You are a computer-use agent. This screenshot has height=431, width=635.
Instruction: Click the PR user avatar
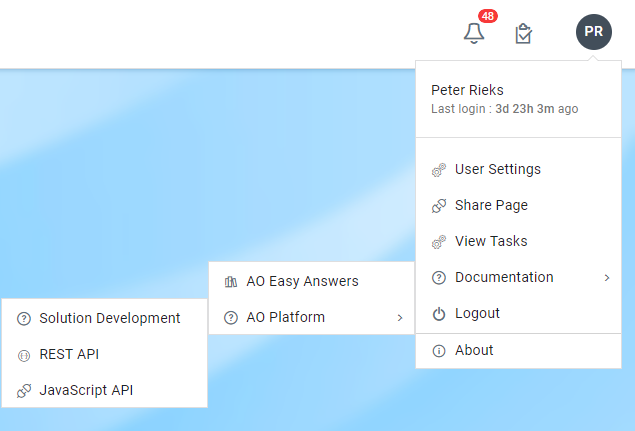pos(593,32)
